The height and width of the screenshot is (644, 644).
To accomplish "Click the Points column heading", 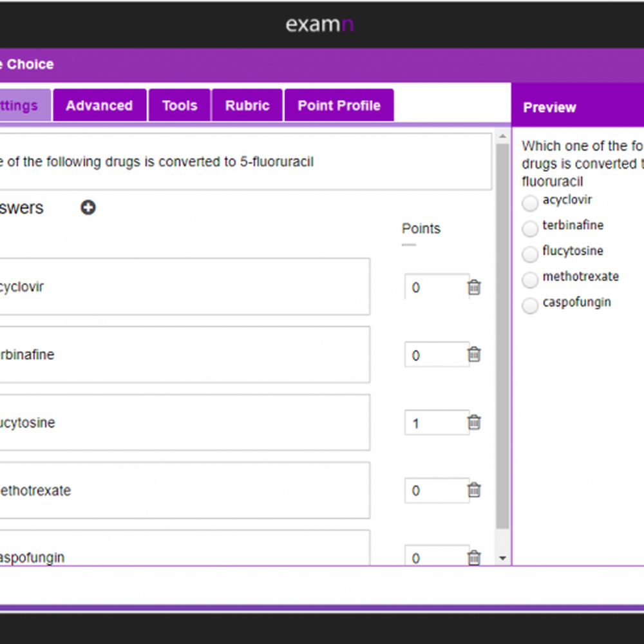I will [x=421, y=229].
